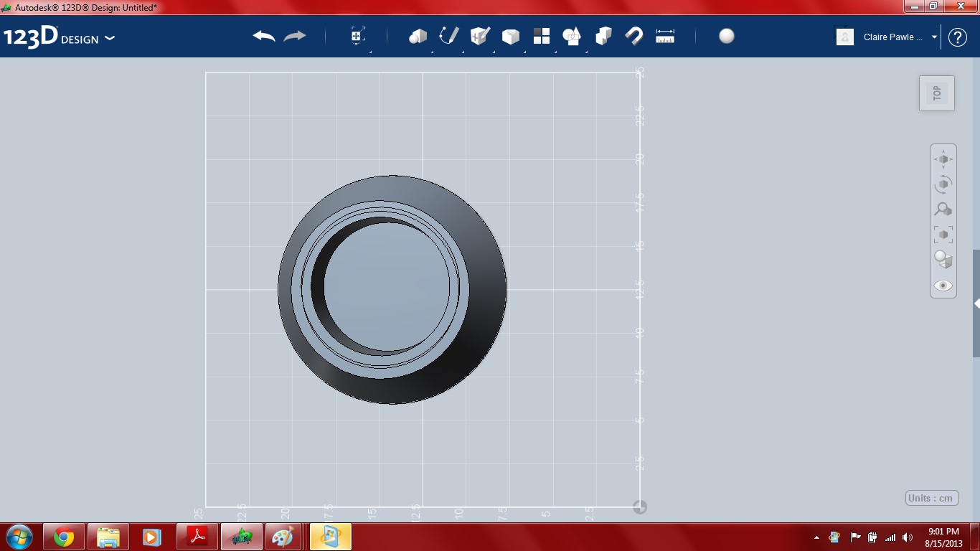
Task: Open the Modify tool menu
Action: 511,36
